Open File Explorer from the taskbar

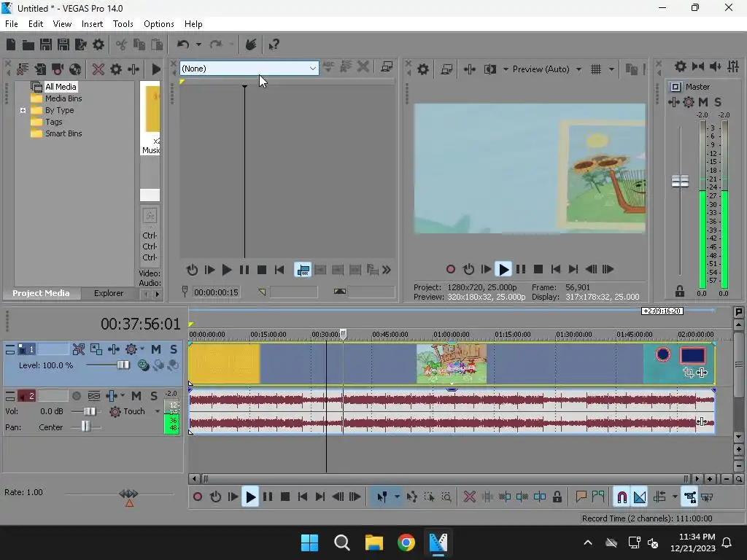(374, 542)
